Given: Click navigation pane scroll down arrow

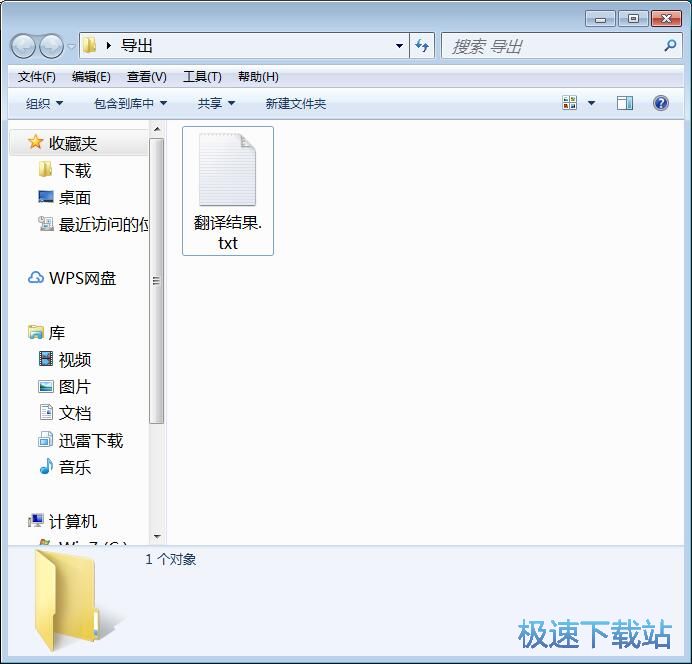Looking at the screenshot, I should 157,536.
